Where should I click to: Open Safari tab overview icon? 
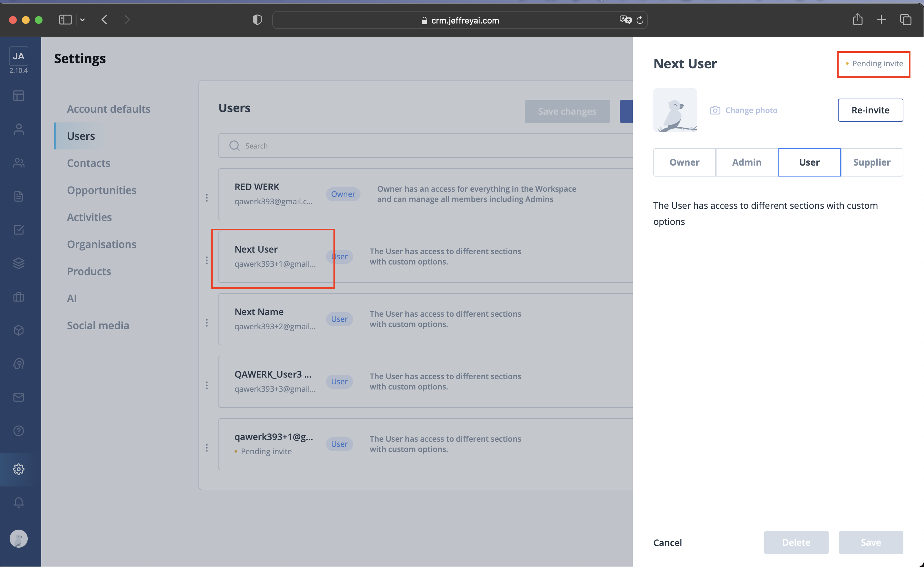click(905, 20)
